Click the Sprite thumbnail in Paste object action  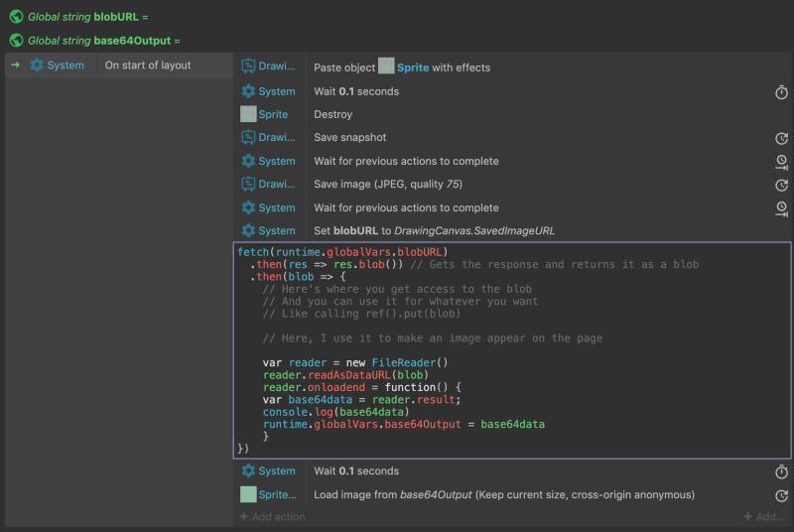(x=386, y=66)
